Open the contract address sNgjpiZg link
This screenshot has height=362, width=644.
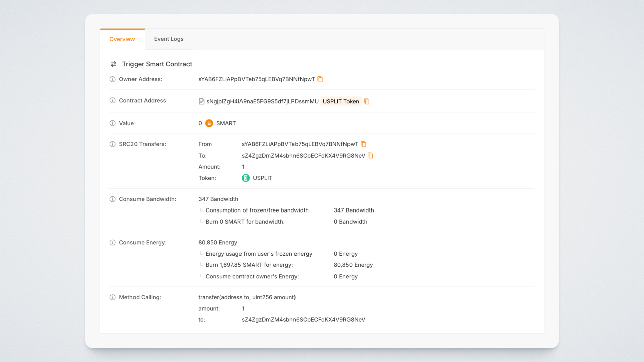pos(262,101)
